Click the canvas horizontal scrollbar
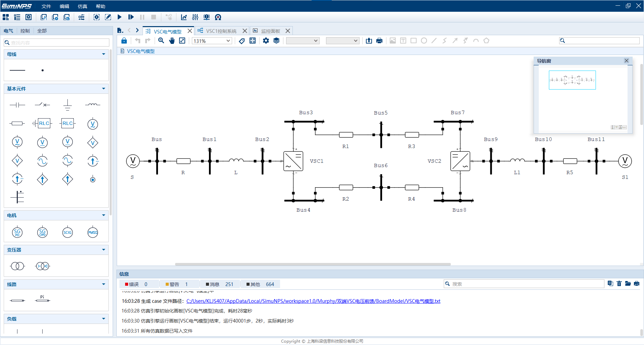This screenshot has height=345, width=644. (313, 264)
